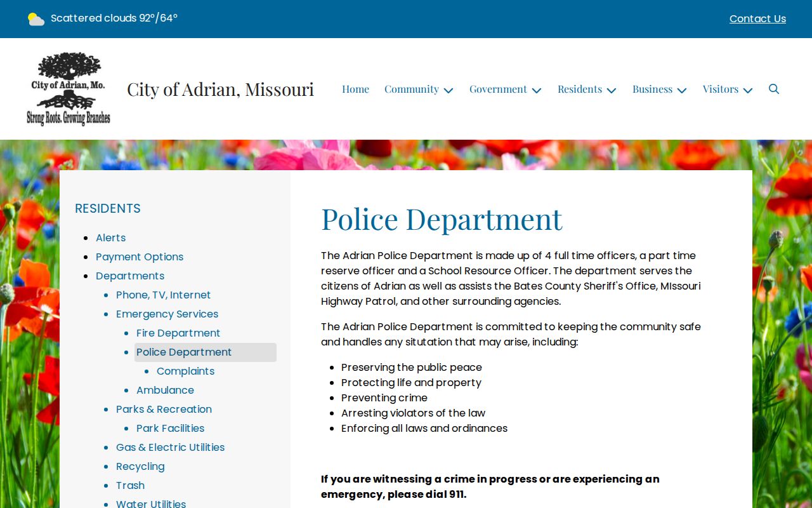812x508 pixels.
Task: Expand the Community menu chevron
Action: [449, 90]
